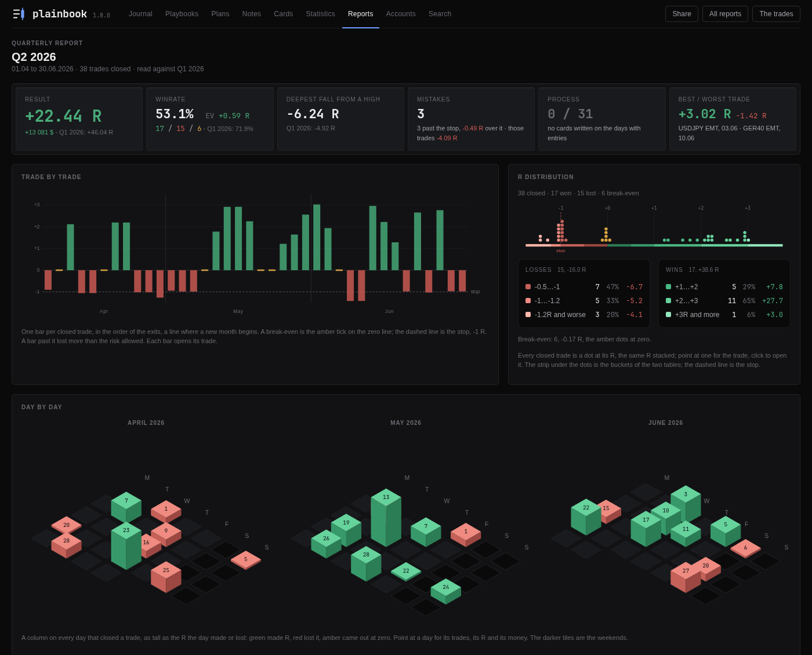812x655 pixels.
Task: Click the +3.02 R best trade value
Action: point(705,114)
